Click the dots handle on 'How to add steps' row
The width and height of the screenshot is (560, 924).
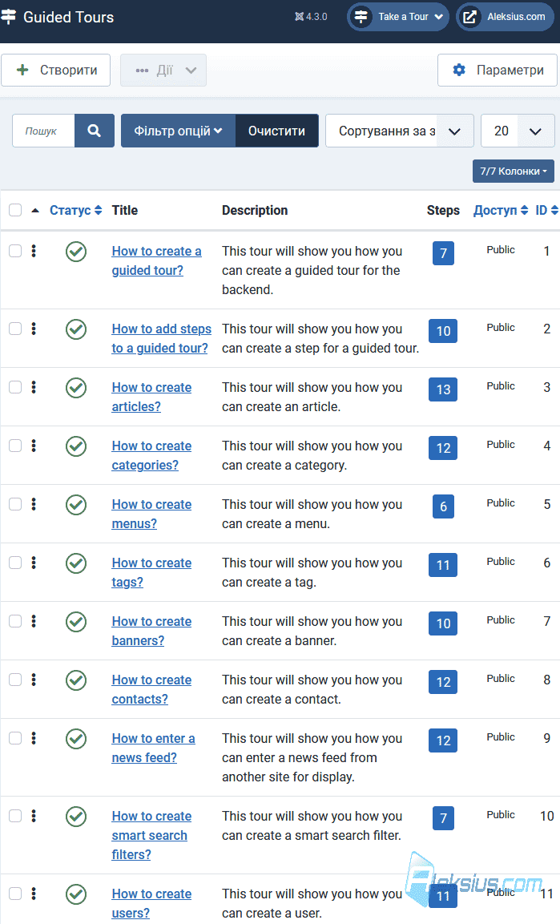34,329
